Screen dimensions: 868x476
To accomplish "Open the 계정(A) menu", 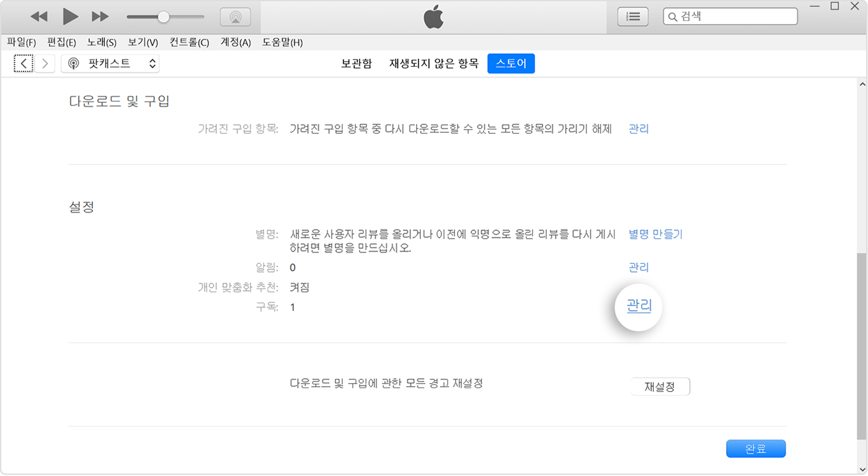I will 234,42.
